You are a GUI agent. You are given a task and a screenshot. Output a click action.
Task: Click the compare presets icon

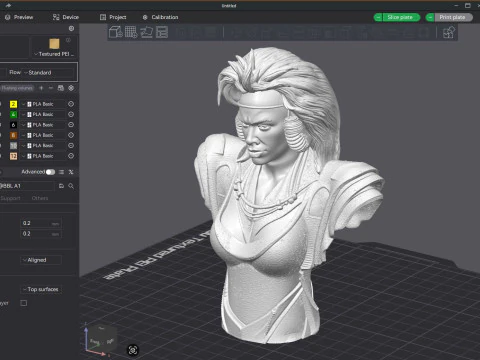click(x=71, y=172)
